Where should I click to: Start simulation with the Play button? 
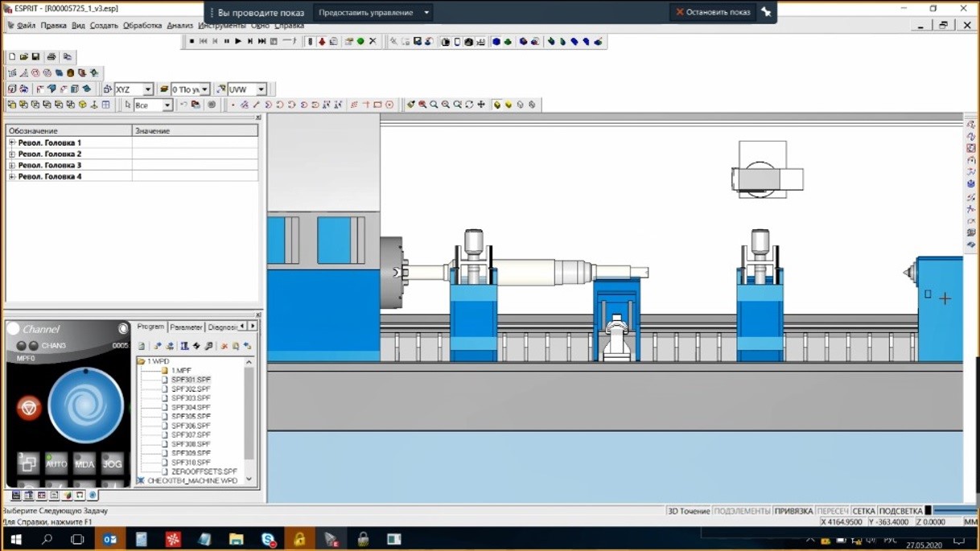[238, 41]
